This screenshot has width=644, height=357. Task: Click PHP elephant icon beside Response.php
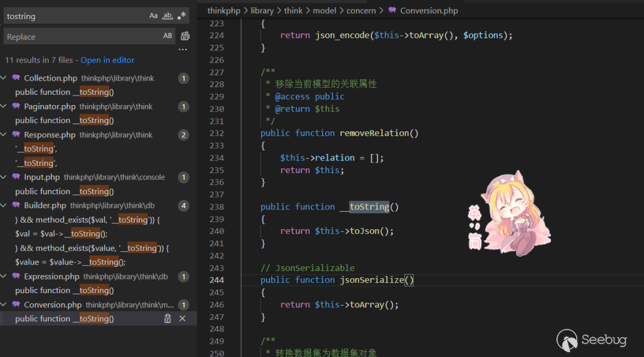[x=16, y=134]
